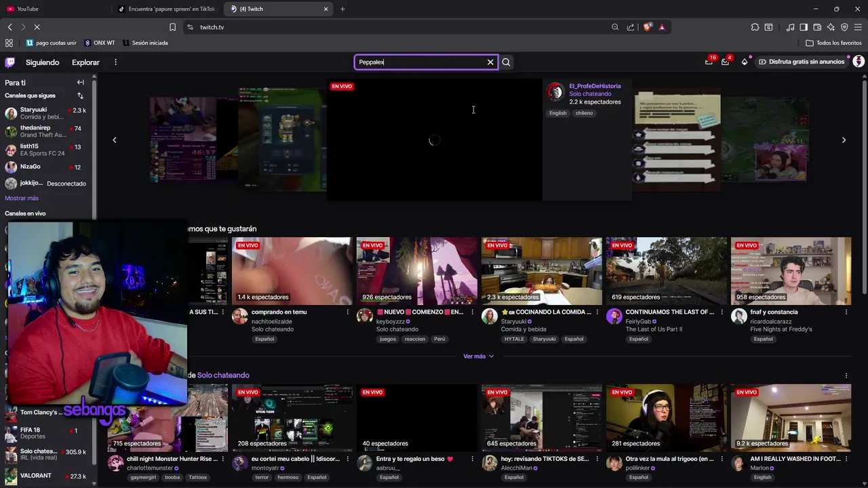868x488 pixels.
Task: Click the share page icon
Action: pyautogui.click(x=631, y=27)
